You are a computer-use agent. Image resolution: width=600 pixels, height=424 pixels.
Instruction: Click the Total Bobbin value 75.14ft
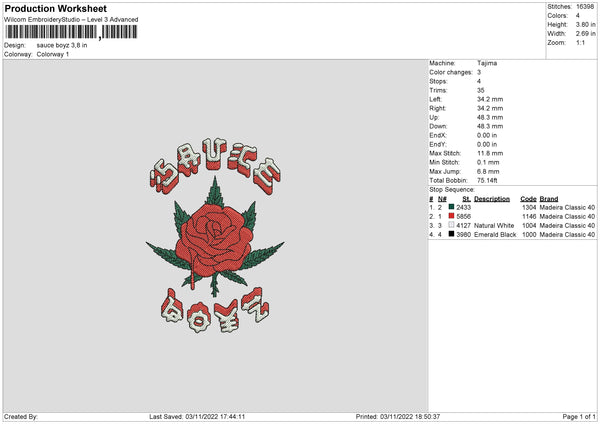487,180
